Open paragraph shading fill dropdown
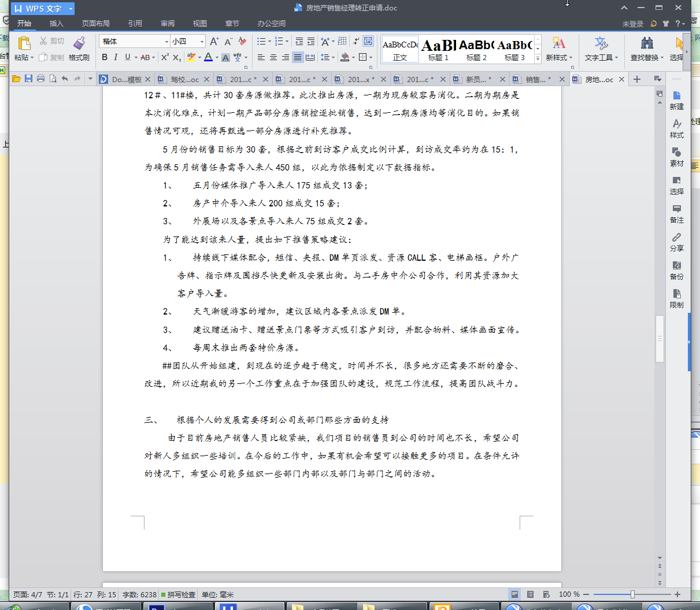The image size is (700, 610). pyautogui.click(x=353, y=57)
